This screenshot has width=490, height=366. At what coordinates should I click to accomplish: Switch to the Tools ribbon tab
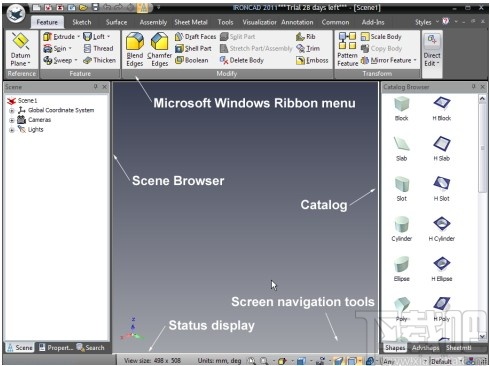pyautogui.click(x=225, y=22)
